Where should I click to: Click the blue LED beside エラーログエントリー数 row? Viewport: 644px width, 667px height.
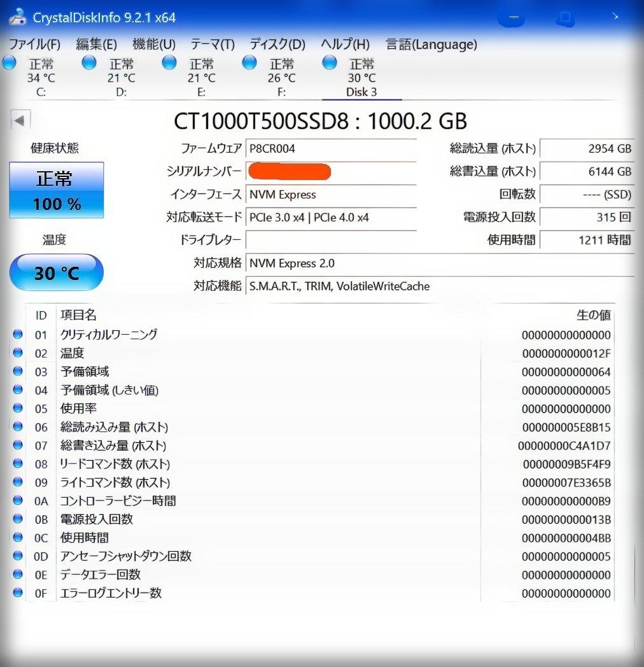click(x=17, y=593)
